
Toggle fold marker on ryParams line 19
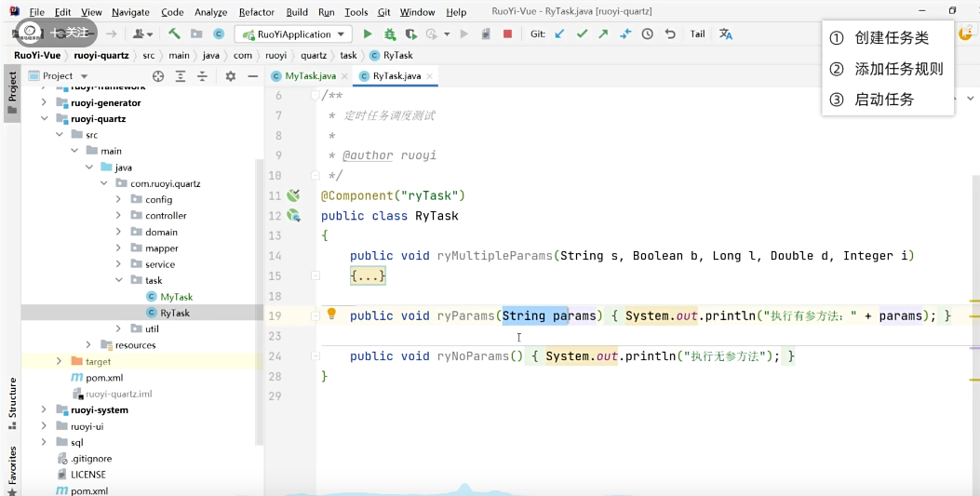pos(315,316)
